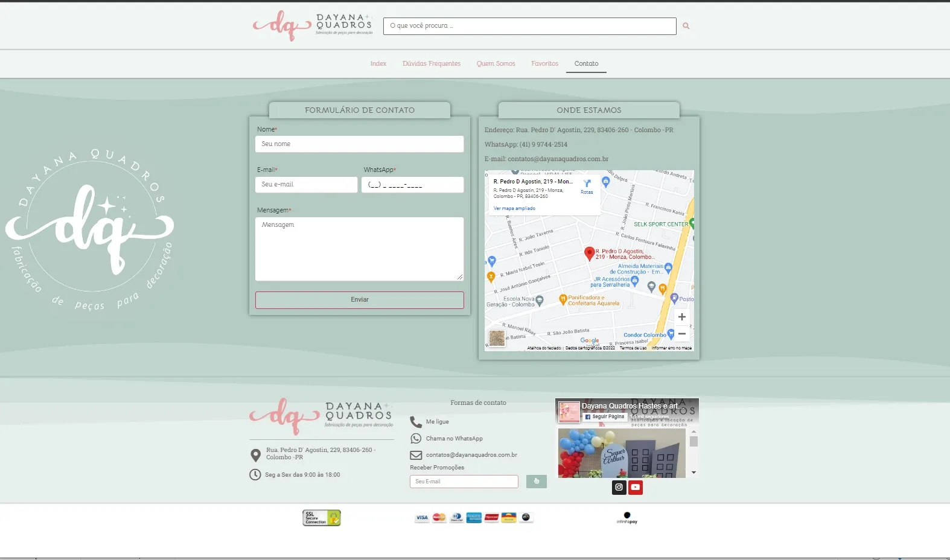Open Rotas directions on the map
This screenshot has width=950, height=560.
tap(587, 186)
